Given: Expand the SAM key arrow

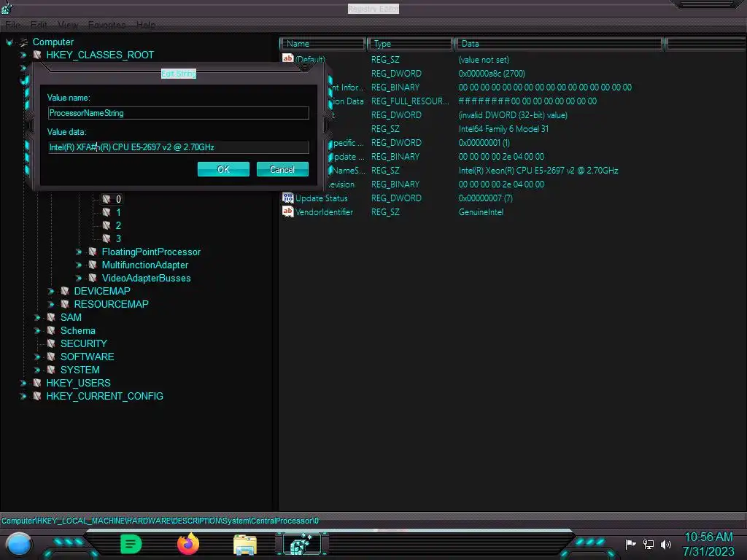Looking at the screenshot, I should click(36, 318).
